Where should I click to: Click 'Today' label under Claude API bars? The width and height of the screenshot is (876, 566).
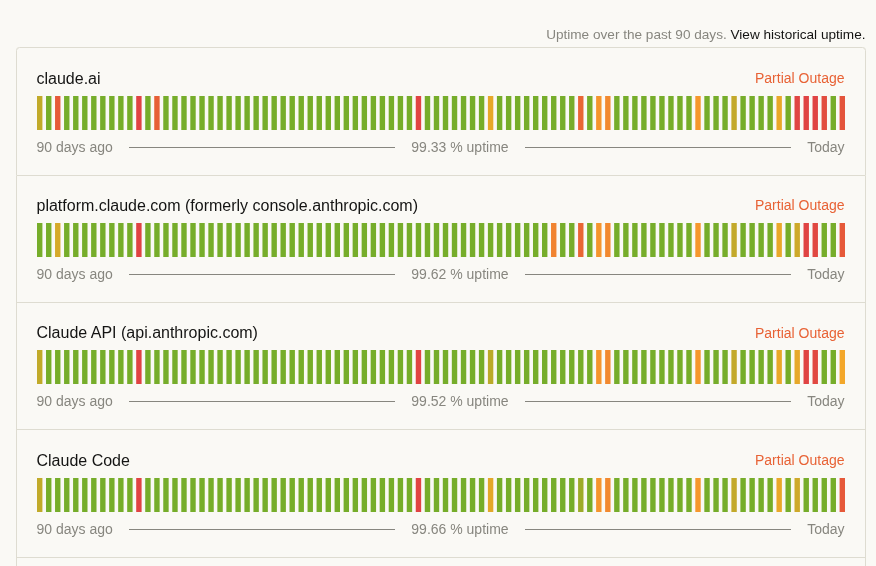click(x=825, y=401)
